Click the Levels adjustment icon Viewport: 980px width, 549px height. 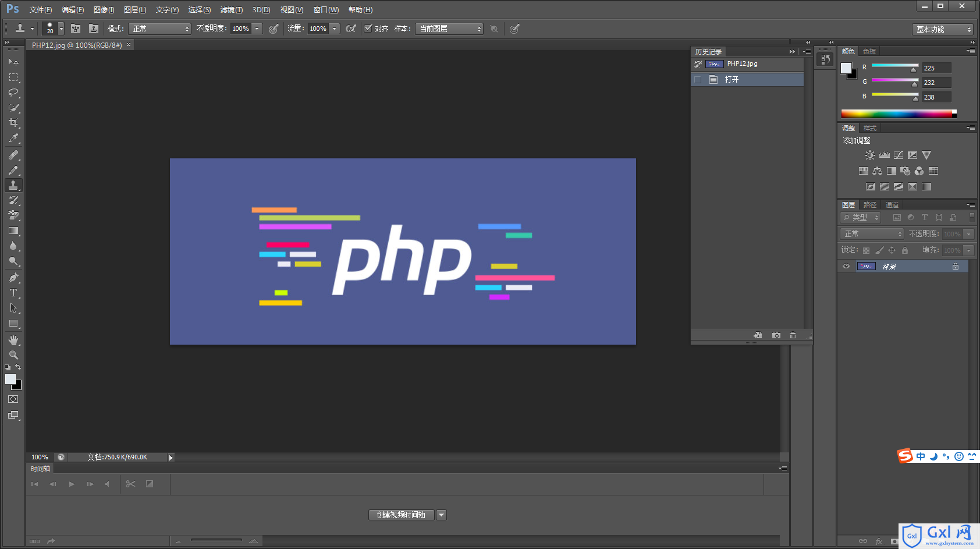click(885, 155)
